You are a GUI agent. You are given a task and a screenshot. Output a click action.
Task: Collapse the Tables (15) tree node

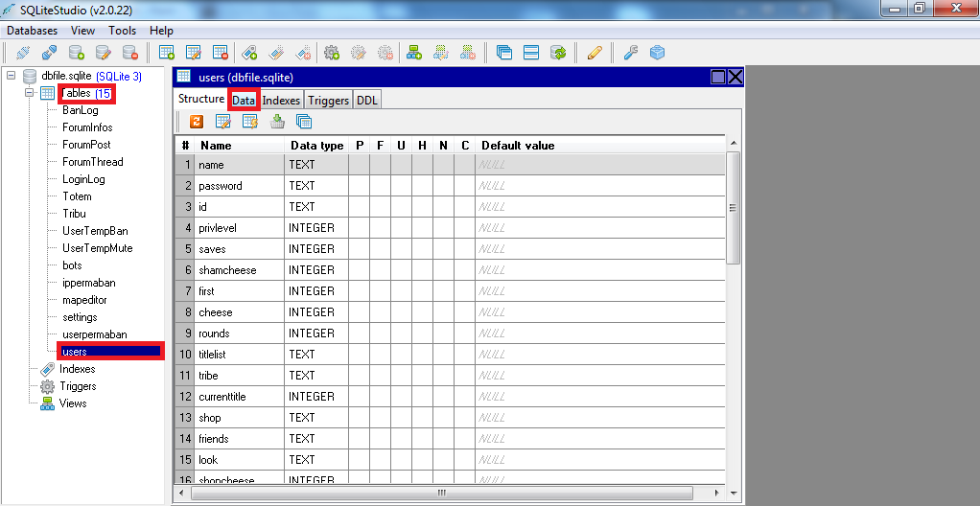pos(29,93)
